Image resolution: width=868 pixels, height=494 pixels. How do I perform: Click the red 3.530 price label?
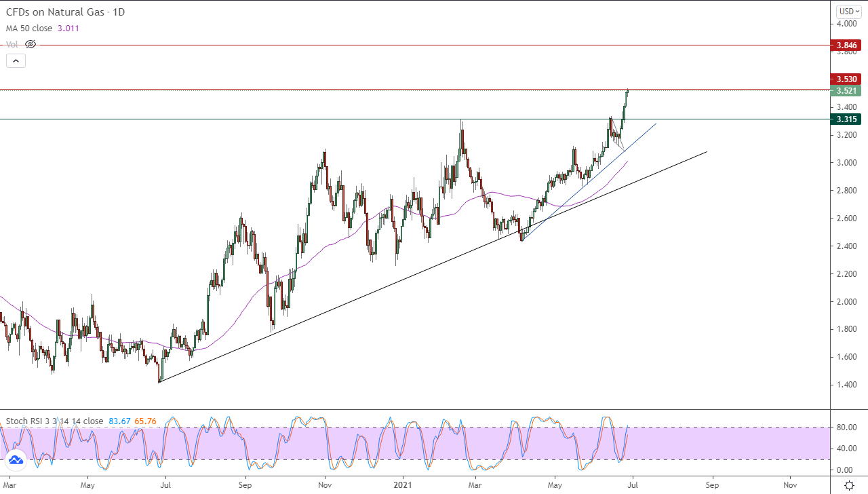(847, 79)
